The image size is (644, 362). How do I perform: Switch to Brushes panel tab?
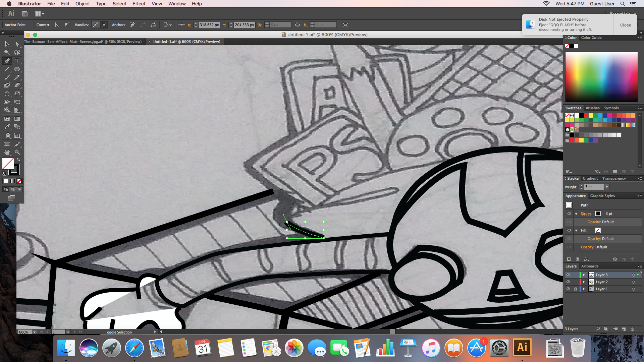point(593,108)
